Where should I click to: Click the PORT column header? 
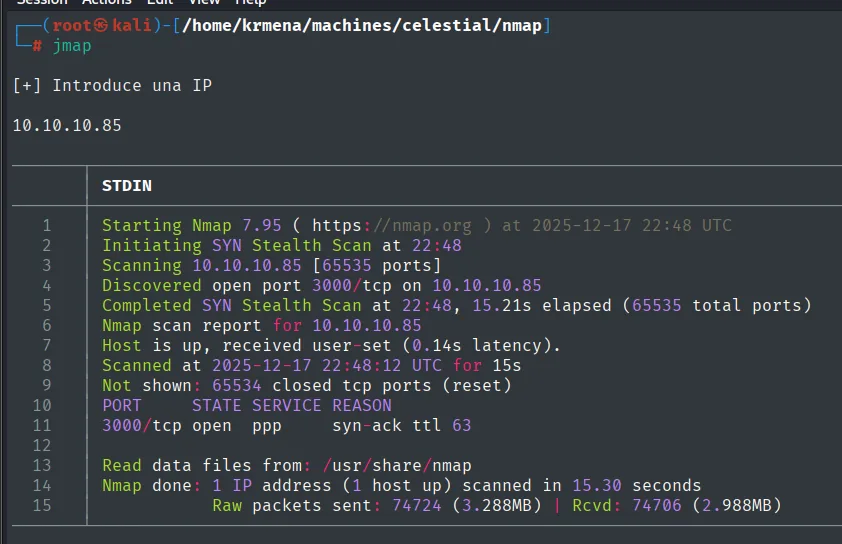click(122, 405)
